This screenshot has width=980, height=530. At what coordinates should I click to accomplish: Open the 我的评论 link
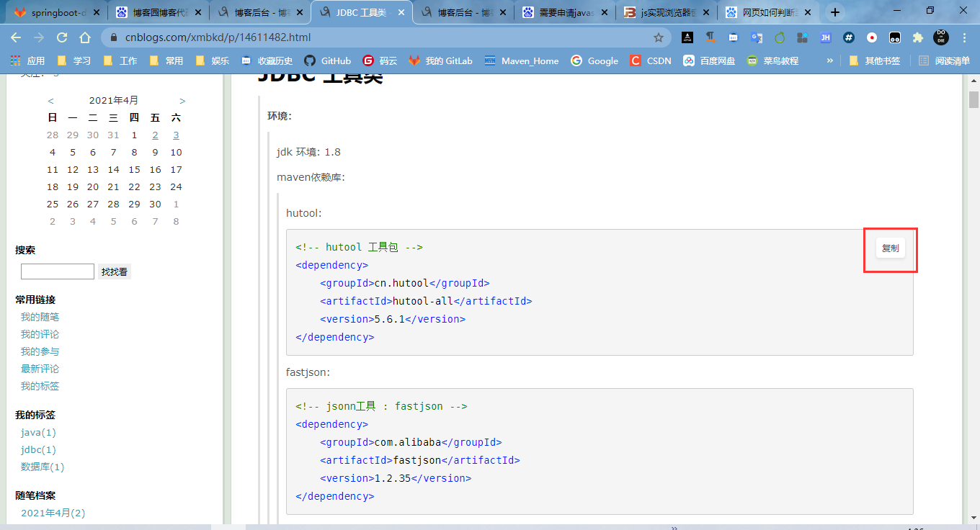point(40,334)
